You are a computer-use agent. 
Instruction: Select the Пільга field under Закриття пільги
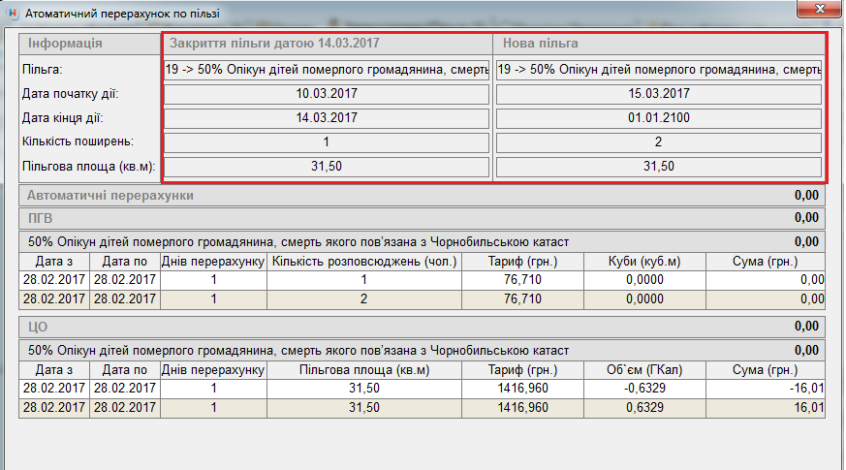pos(327,69)
